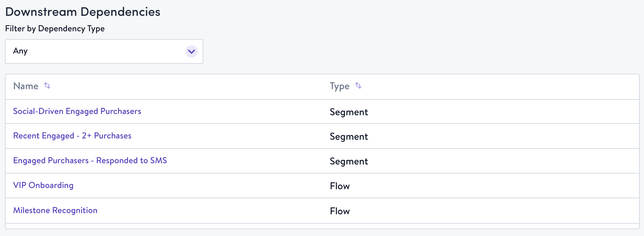The image size is (644, 236).
Task: Click Flow type in Milestone Recognition row
Action: point(340,211)
